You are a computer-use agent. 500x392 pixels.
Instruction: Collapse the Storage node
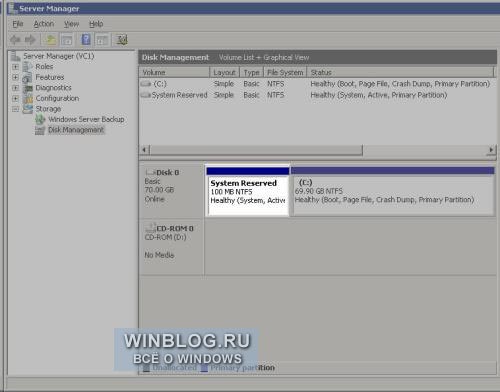click(16, 109)
